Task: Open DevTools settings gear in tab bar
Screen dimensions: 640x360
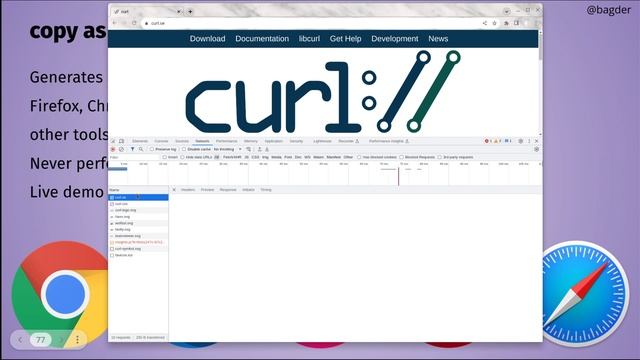Action: click(520, 141)
